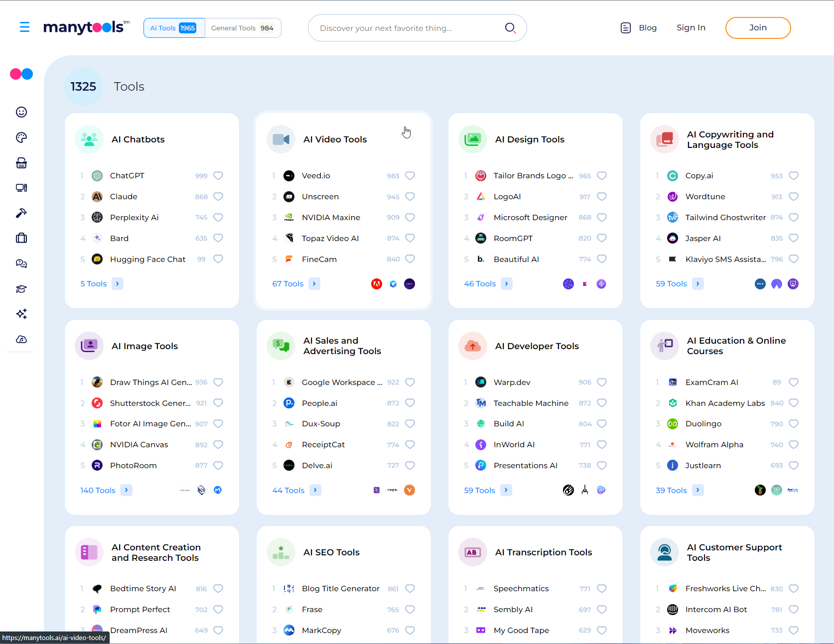Toggle the heart next to Warp.dev
834x644 pixels.
pos(602,383)
